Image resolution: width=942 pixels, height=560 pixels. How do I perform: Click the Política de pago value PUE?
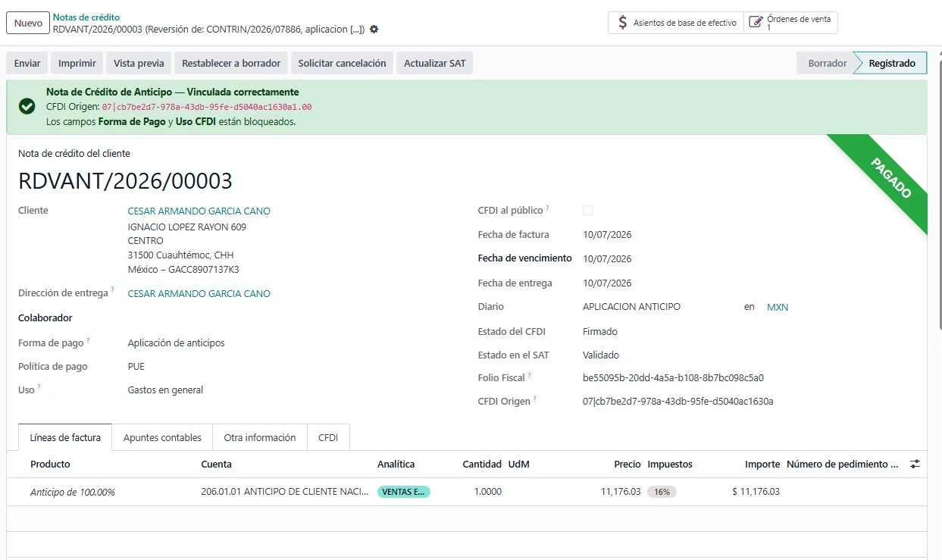[x=136, y=367]
